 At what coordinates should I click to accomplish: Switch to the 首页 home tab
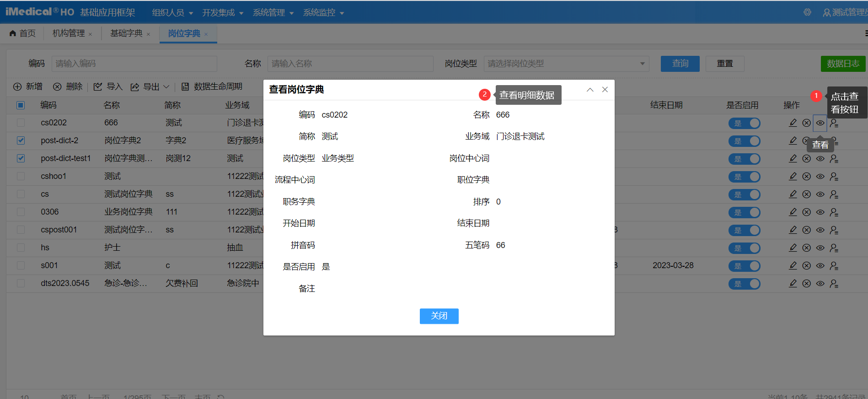(22, 33)
